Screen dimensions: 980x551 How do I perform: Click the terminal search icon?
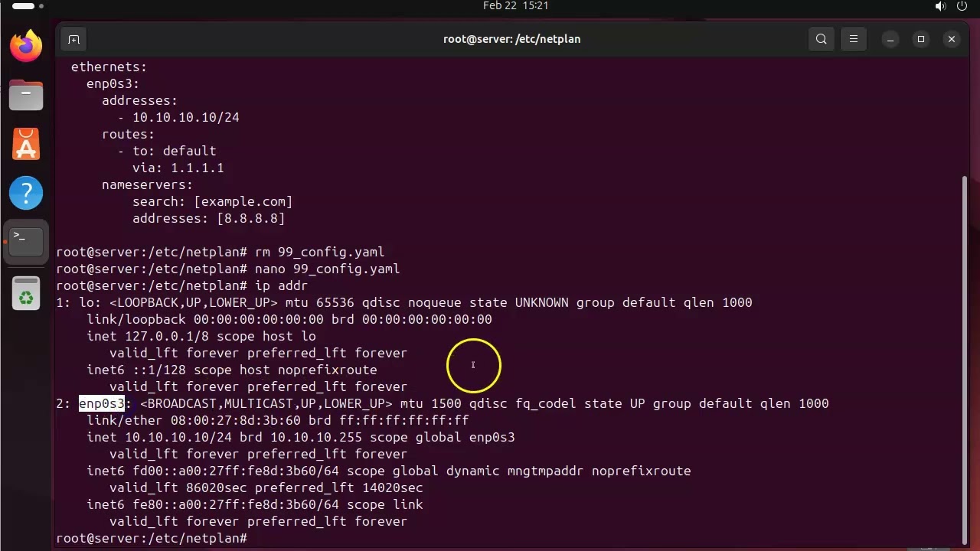coord(822,39)
